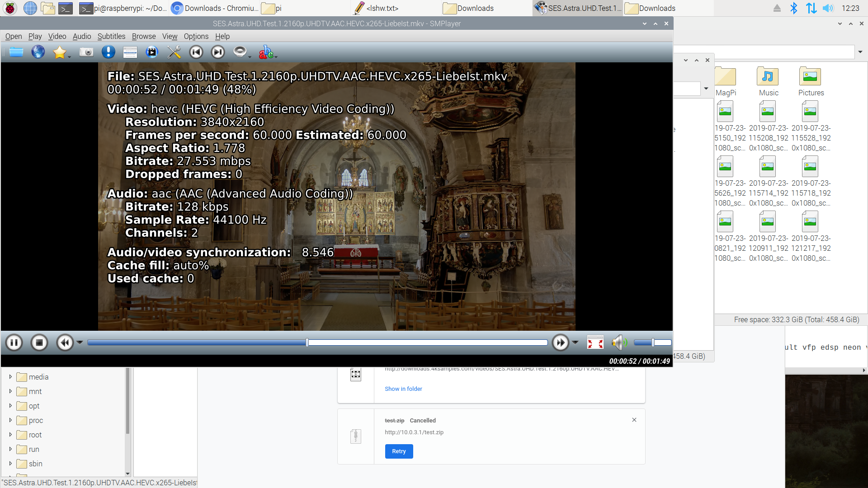Jump to the previous playlist item
The height and width of the screenshot is (488, 868).
[x=196, y=52]
